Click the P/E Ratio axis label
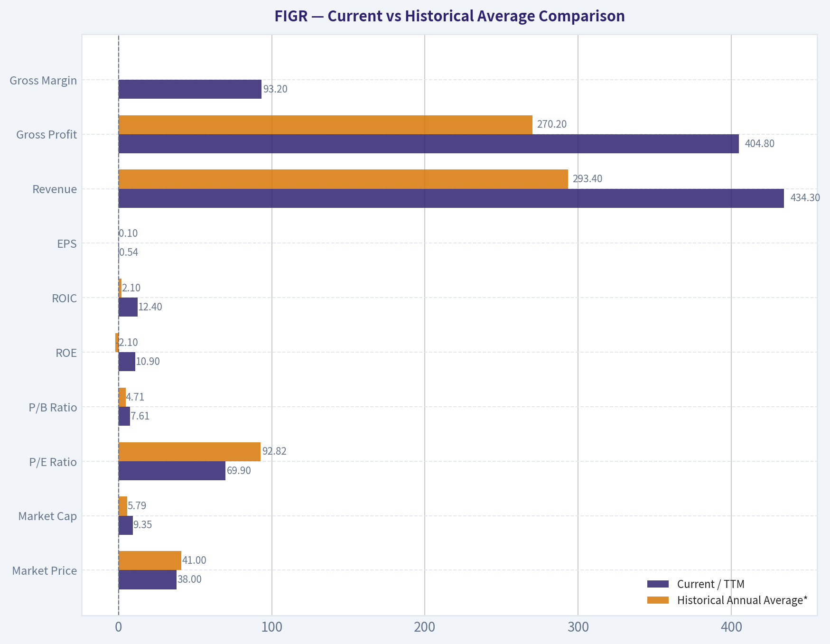 coord(53,462)
